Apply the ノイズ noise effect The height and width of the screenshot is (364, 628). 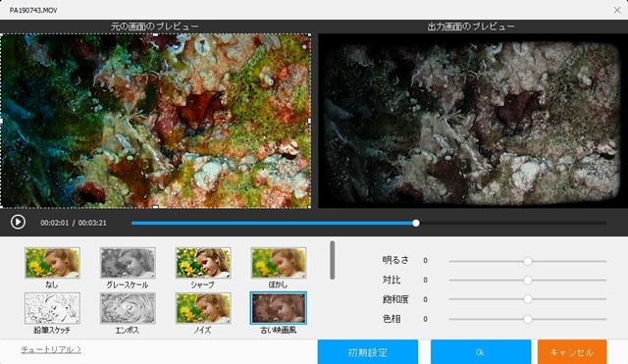pos(203,308)
